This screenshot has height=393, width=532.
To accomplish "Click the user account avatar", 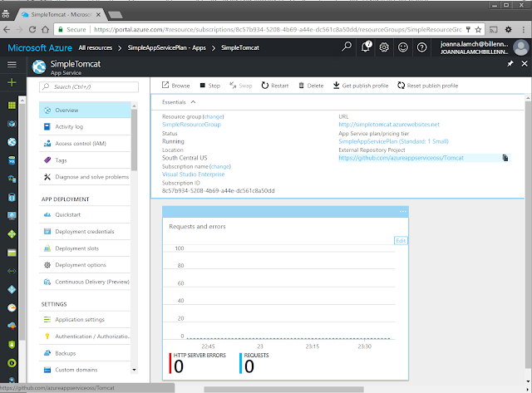I will pos(521,47).
